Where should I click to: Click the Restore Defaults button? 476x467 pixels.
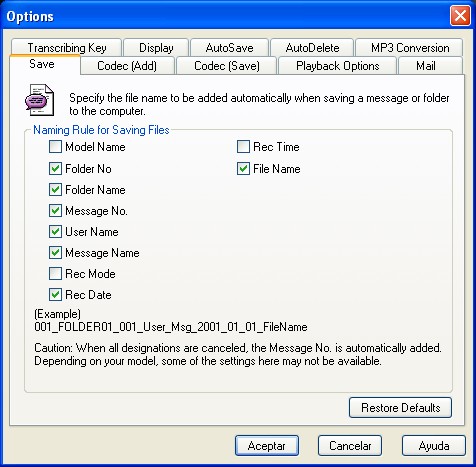point(400,407)
